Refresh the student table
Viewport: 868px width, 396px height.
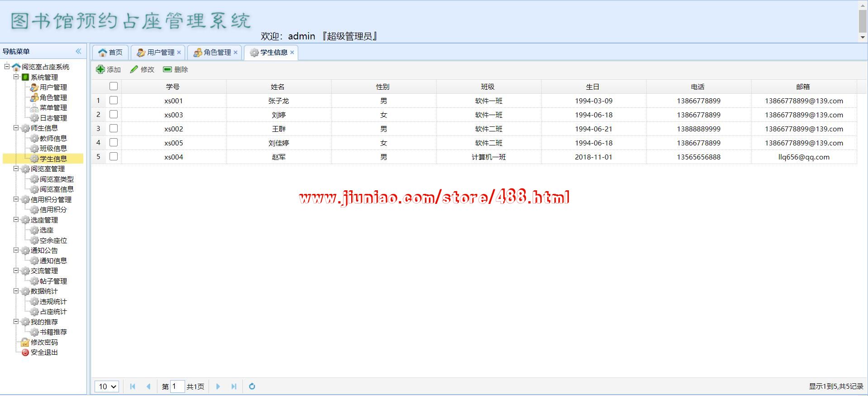[x=252, y=386]
